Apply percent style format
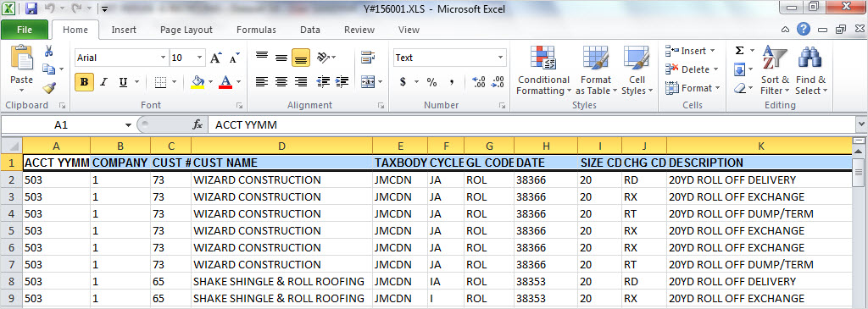 [431, 82]
